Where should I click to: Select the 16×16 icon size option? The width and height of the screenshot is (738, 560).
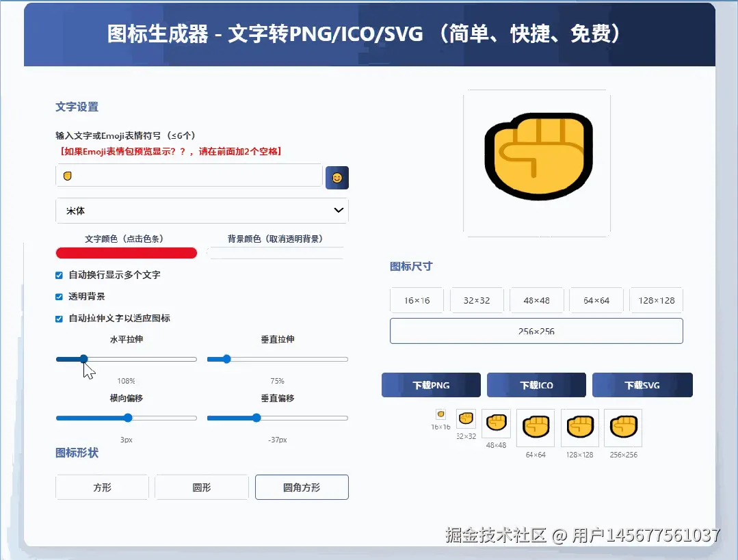point(417,299)
